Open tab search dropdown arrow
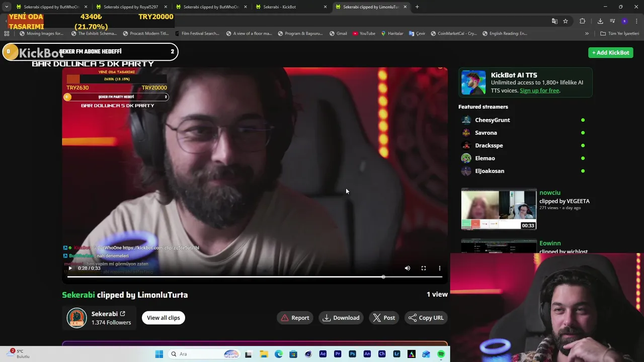This screenshot has height=362, width=644. coord(6,7)
